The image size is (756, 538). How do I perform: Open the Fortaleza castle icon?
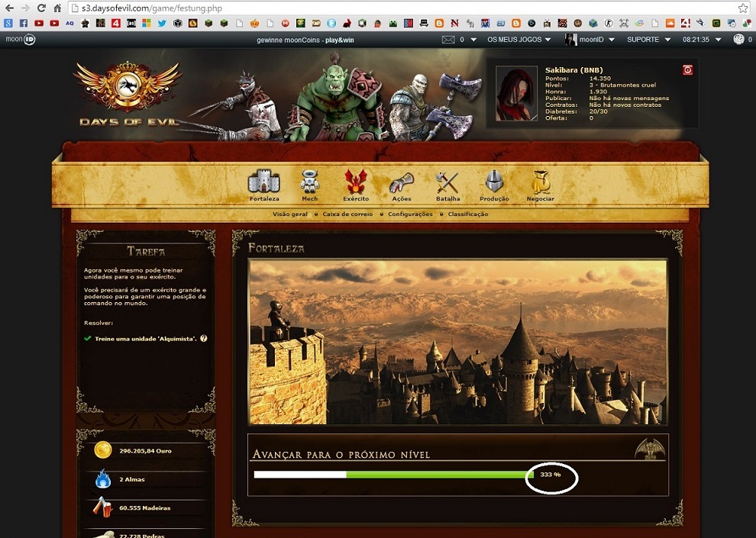(263, 182)
